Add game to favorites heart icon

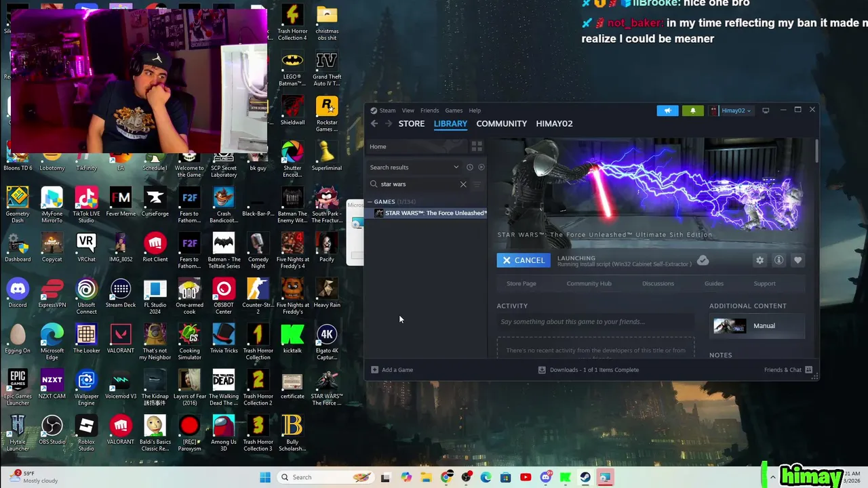pos(797,260)
